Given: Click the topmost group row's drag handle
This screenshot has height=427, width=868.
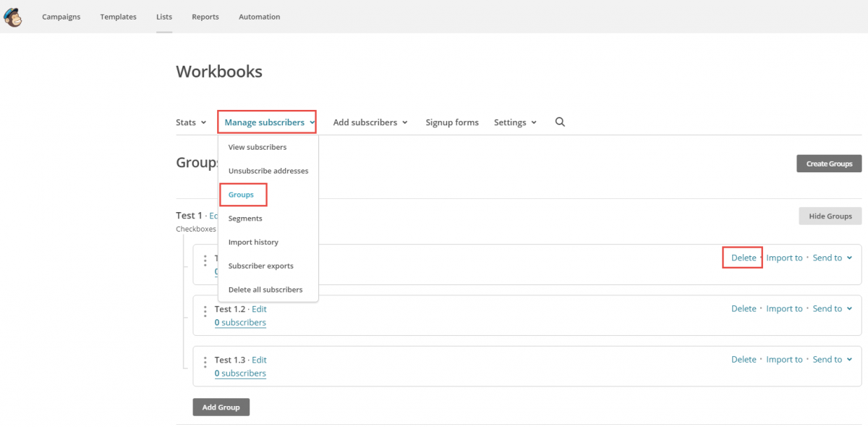Looking at the screenshot, I should 205,261.
